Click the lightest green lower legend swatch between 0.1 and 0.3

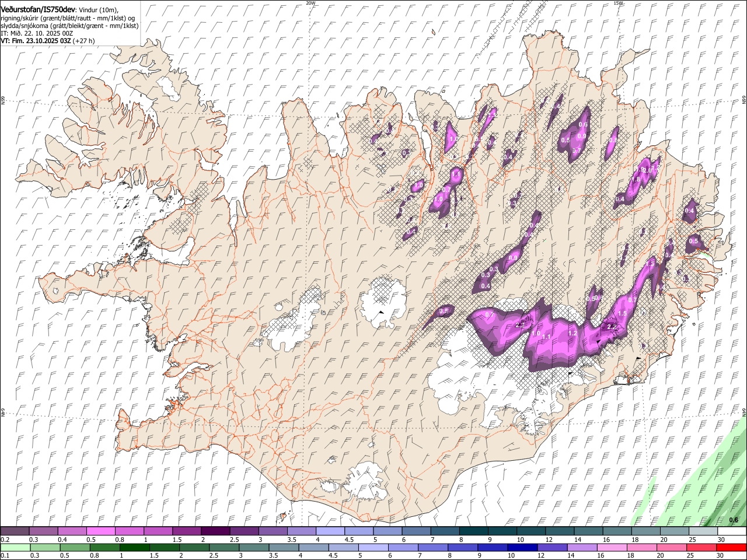tap(15, 547)
